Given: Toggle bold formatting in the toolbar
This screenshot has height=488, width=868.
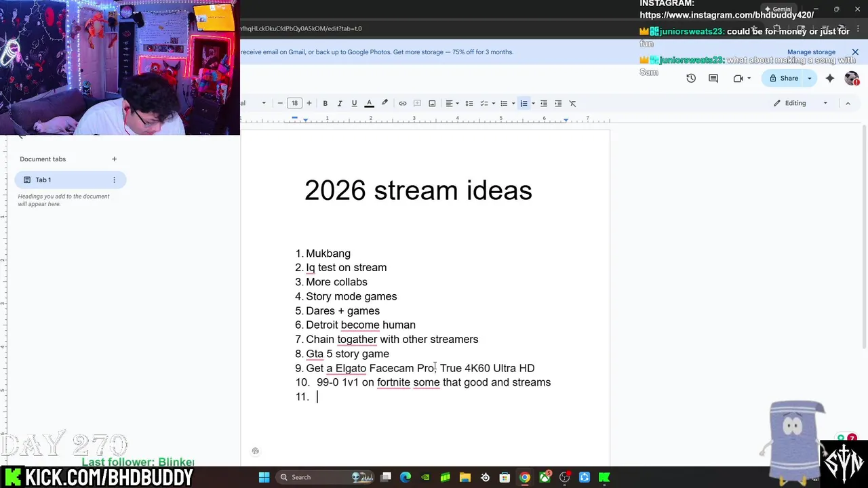Looking at the screenshot, I should 325,103.
